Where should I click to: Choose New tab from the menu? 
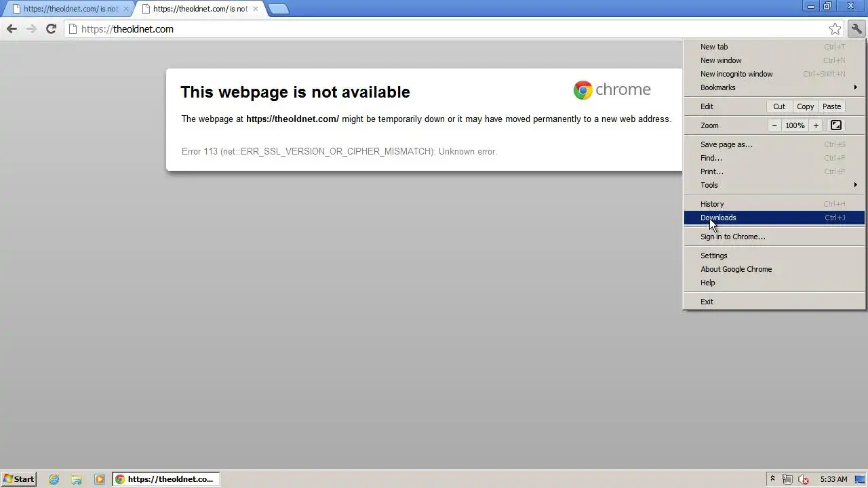pos(774,47)
